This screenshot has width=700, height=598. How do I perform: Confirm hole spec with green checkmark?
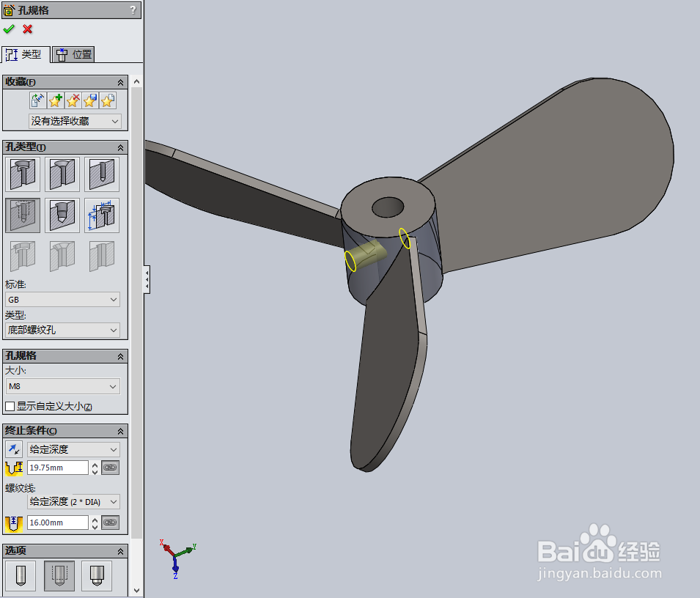tap(9, 29)
